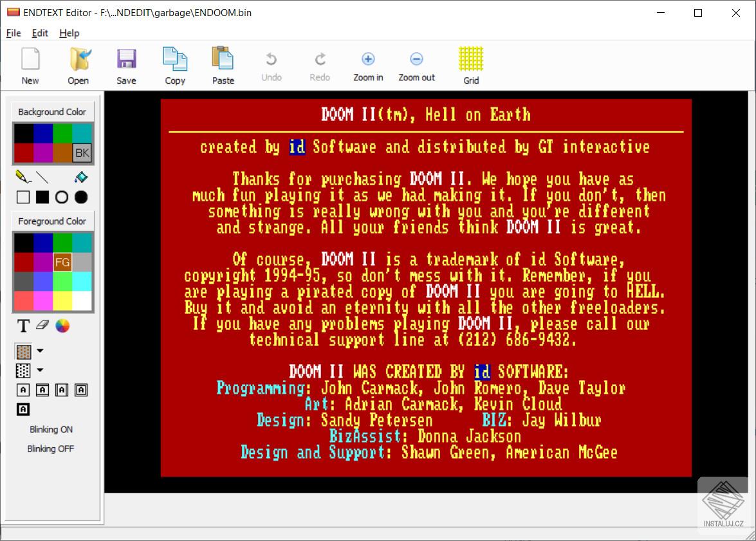Select the filled black rectangle tool
This screenshot has width=756, height=541.
coord(42,197)
